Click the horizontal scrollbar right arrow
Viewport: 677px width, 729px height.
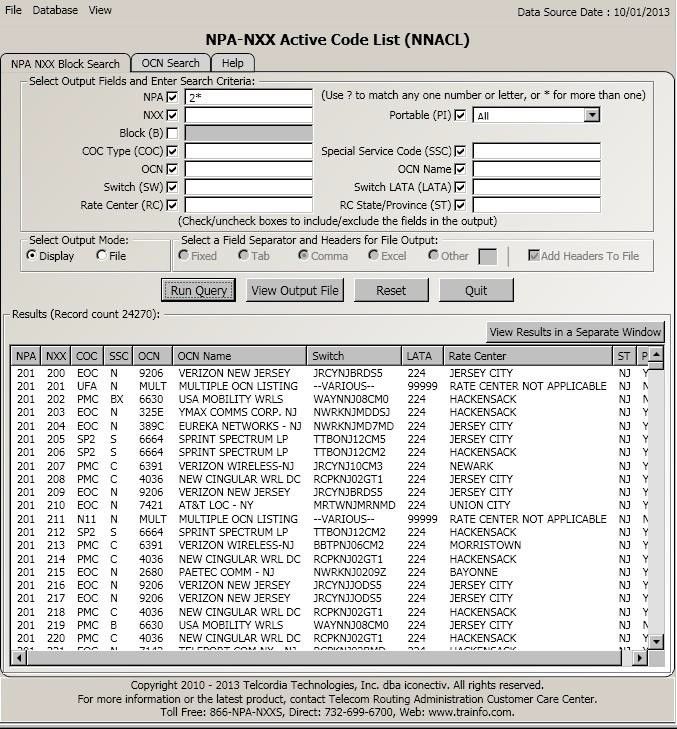640,658
